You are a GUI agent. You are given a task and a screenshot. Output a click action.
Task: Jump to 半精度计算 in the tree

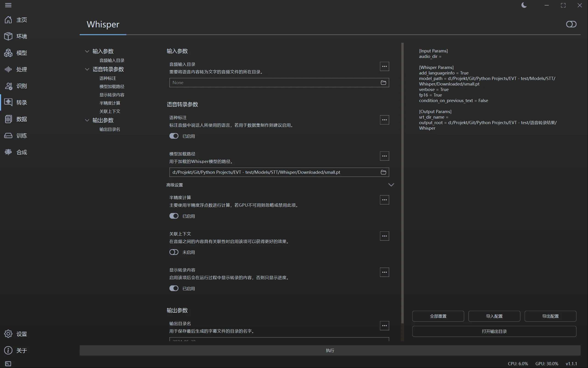[x=110, y=103]
